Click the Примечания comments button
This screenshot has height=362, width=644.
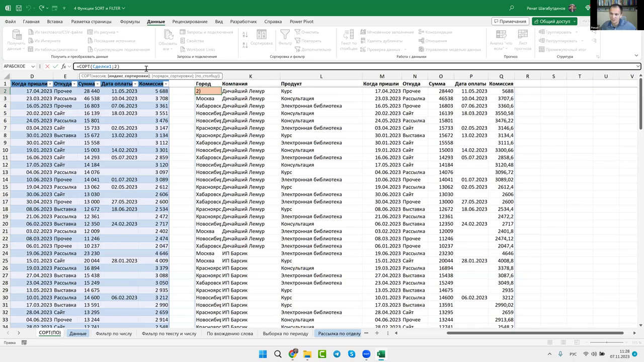point(510,22)
